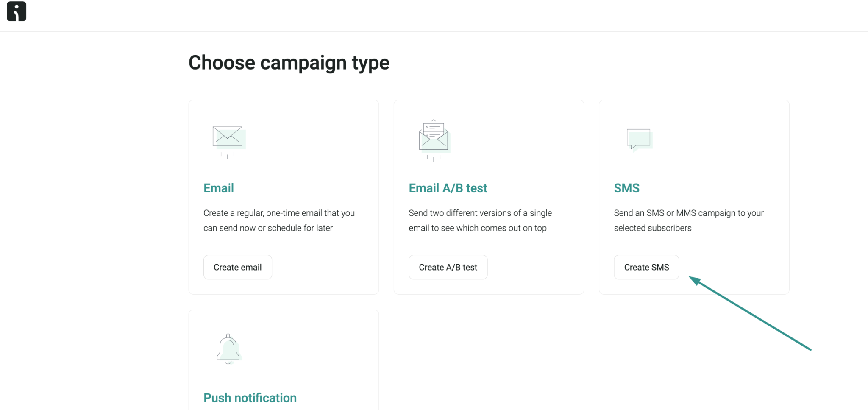
Task: Select the Email campaign title
Action: (219, 188)
